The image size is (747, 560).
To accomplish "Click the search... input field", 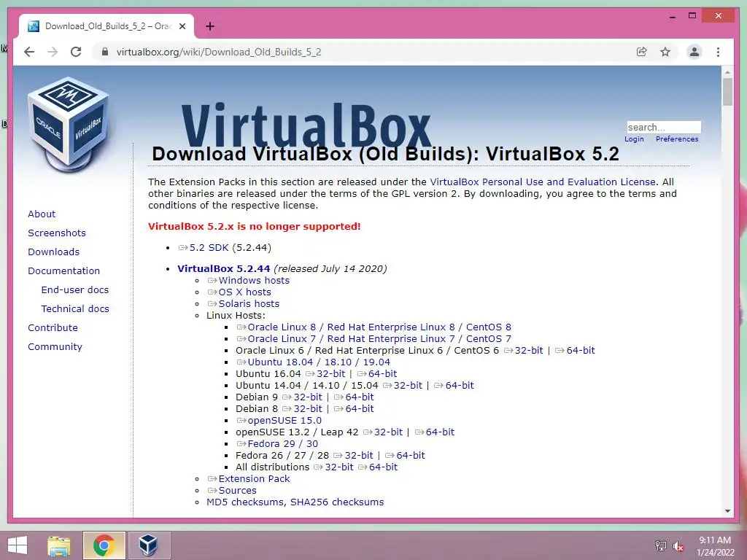I will point(664,127).
